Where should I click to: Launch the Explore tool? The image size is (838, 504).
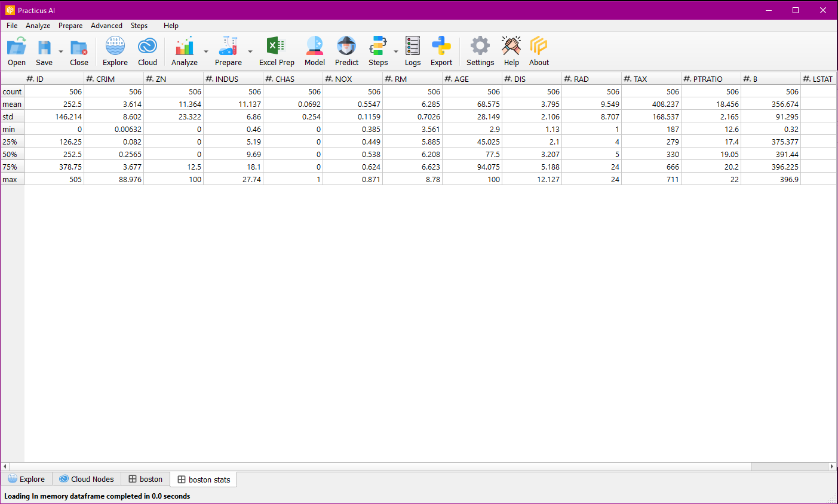click(x=115, y=51)
